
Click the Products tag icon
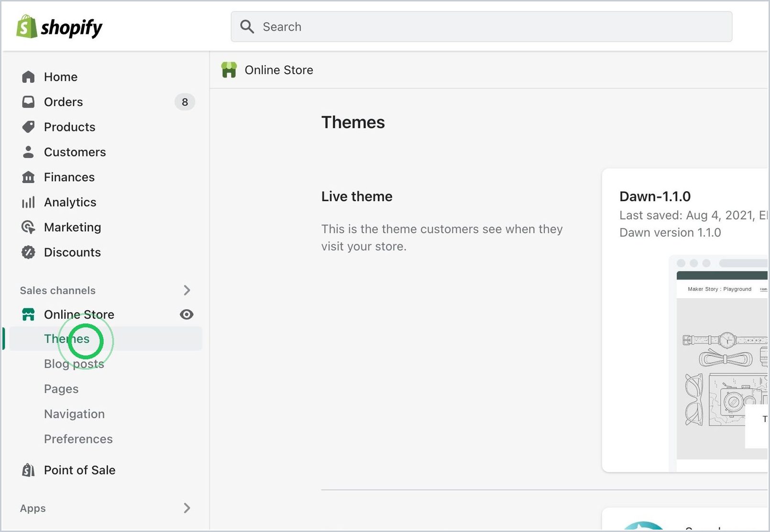(x=28, y=127)
